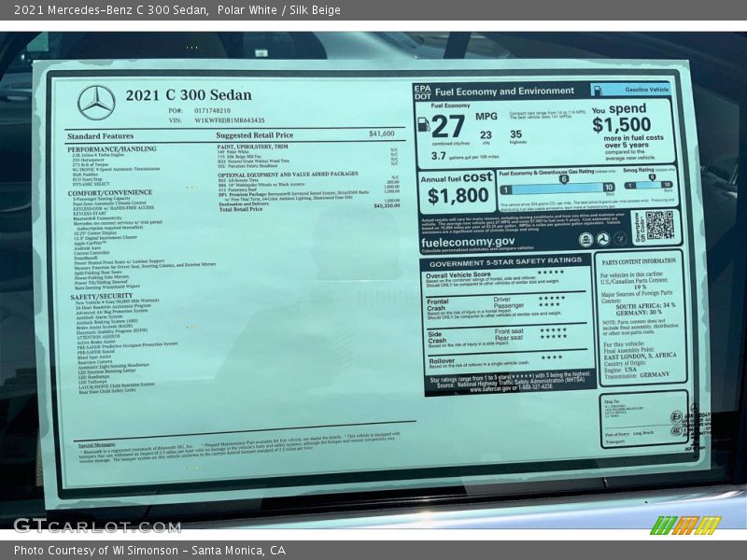This screenshot has width=747, height=560.
Task: Click the Mercedes-Benz three-pointed star logo
Action: tap(96, 103)
